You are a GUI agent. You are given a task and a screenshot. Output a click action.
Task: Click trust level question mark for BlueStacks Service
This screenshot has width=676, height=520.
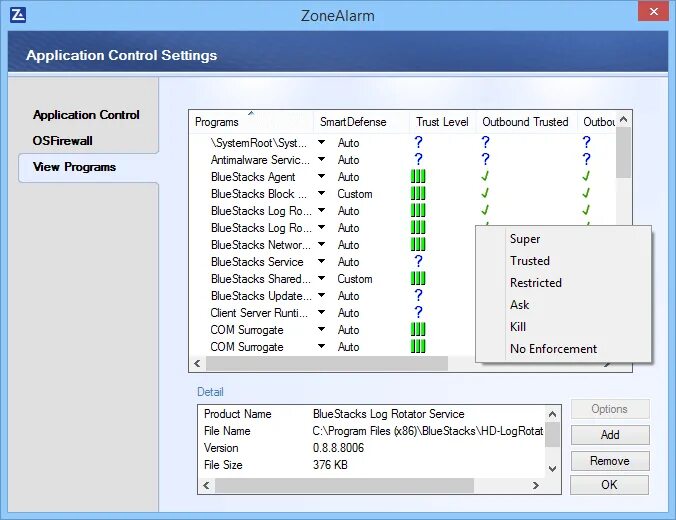[418, 261]
